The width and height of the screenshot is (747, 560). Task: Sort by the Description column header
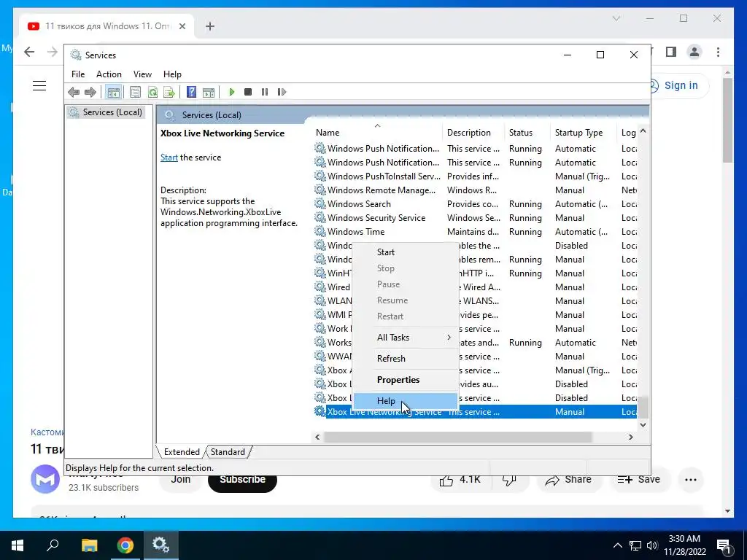point(474,133)
